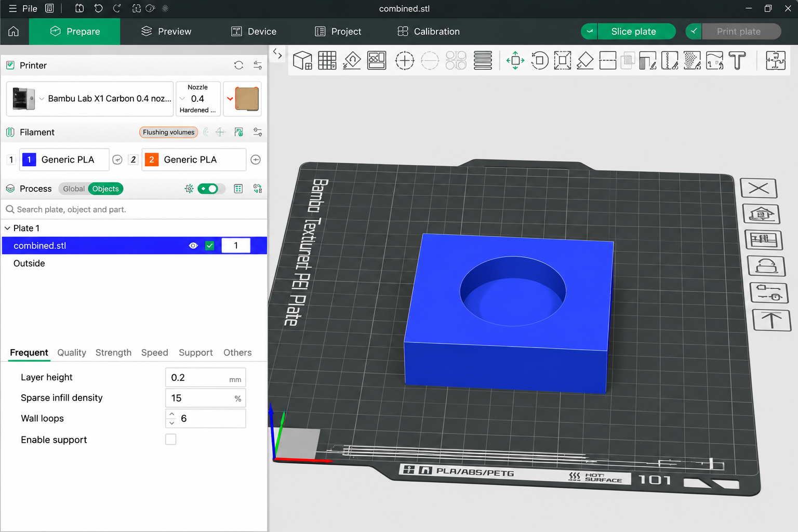
Task: Switch Process scope to Objects
Action: coord(105,189)
